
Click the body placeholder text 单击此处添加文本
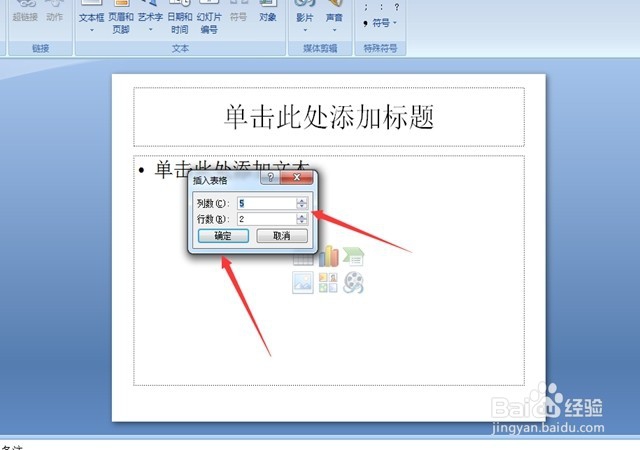231,169
